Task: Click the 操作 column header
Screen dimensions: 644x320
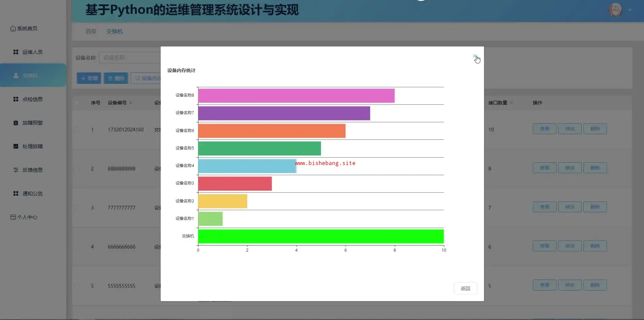Action: point(538,103)
